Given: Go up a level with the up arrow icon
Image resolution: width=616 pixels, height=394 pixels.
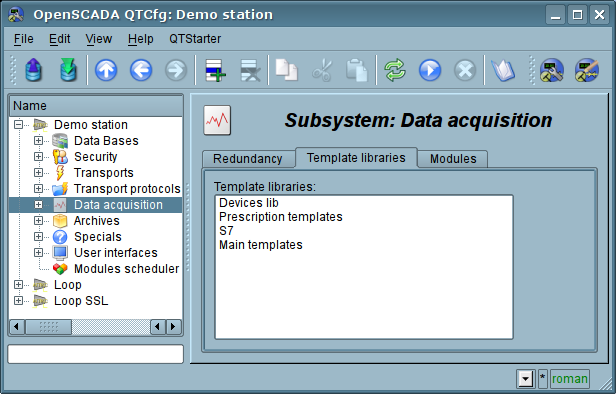Looking at the screenshot, I should (x=106, y=70).
